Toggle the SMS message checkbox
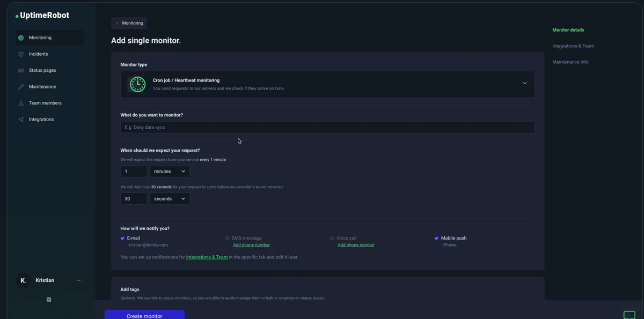 click(228, 238)
